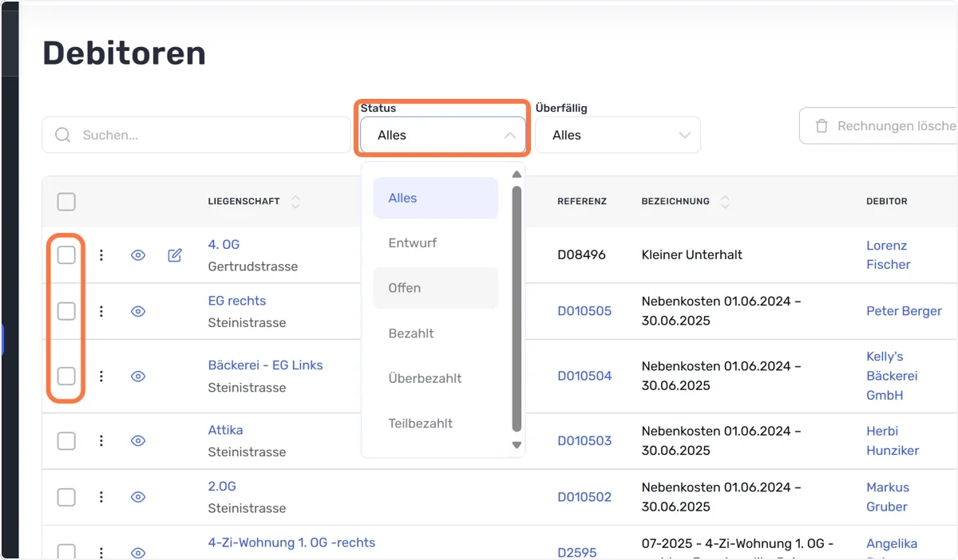Open debtor Lorenz Fischer
Image resolution: width=958 pixels, height=560 pixels.
pyautogui.click(x=889, y=255)
